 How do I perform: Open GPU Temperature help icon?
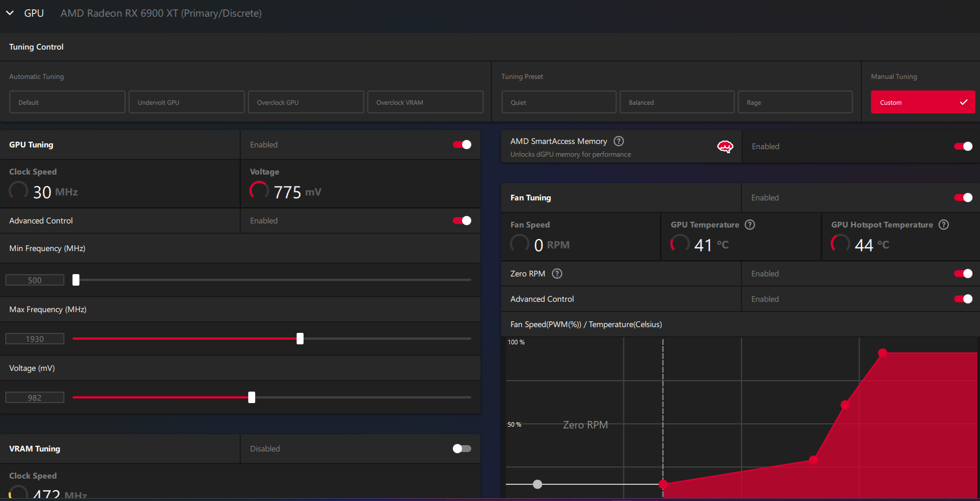[x=750, y=225]
